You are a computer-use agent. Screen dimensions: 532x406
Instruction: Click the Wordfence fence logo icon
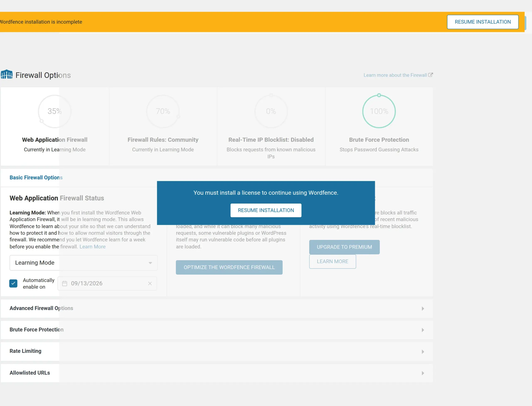(x=6, y=75)
